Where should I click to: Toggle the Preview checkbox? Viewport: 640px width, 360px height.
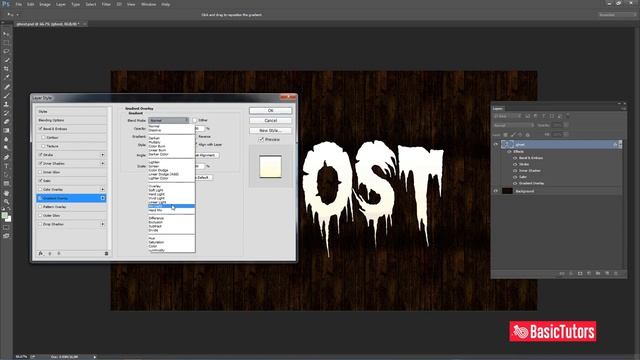261,140
